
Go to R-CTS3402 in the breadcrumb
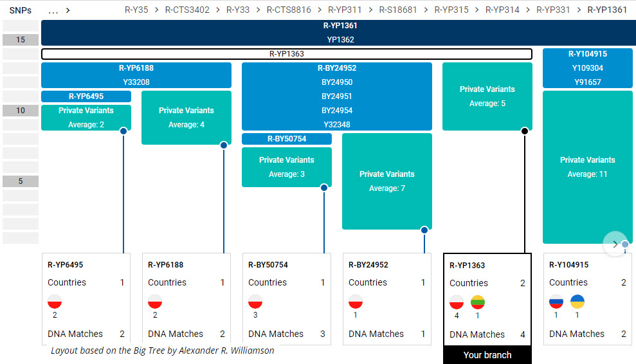(x=187, y=10)
